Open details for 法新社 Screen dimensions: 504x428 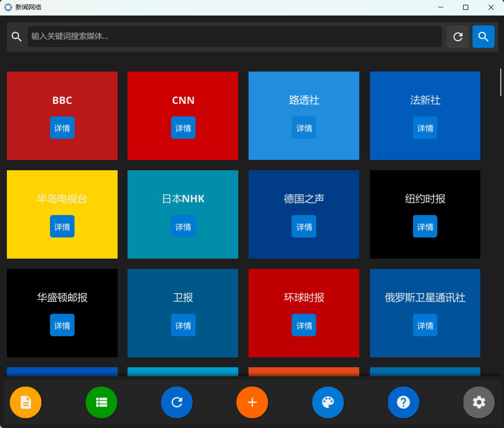pyautogui.click(x=425, y=128)
